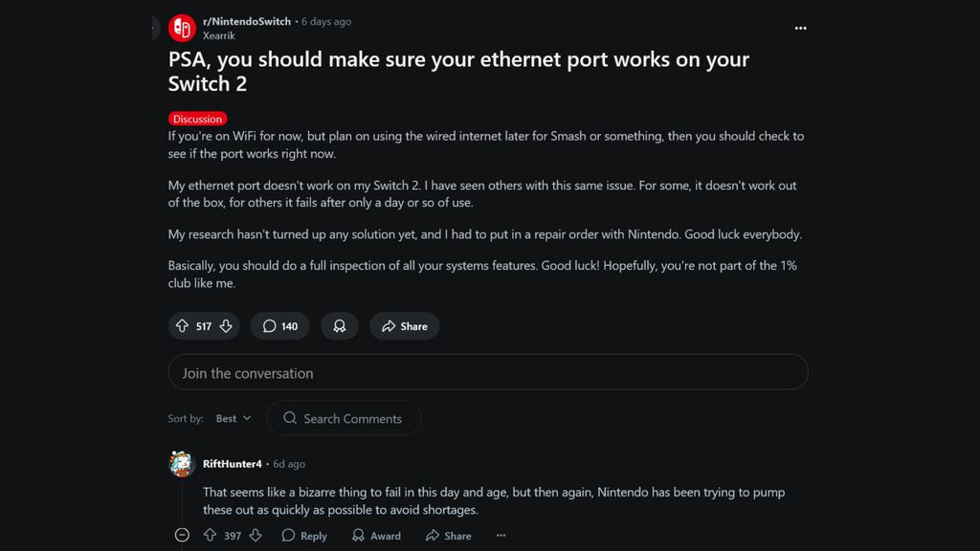
Task: Collapse RiftHunter4's comment thread
Action: (182, 536)
